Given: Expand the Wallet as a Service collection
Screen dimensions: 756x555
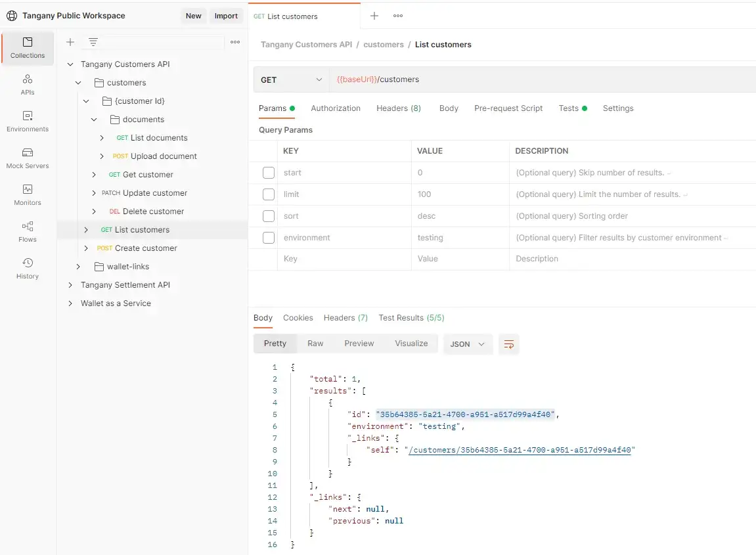Looking at the screenshot, I should pyautogui.click(x=70, y=303).
